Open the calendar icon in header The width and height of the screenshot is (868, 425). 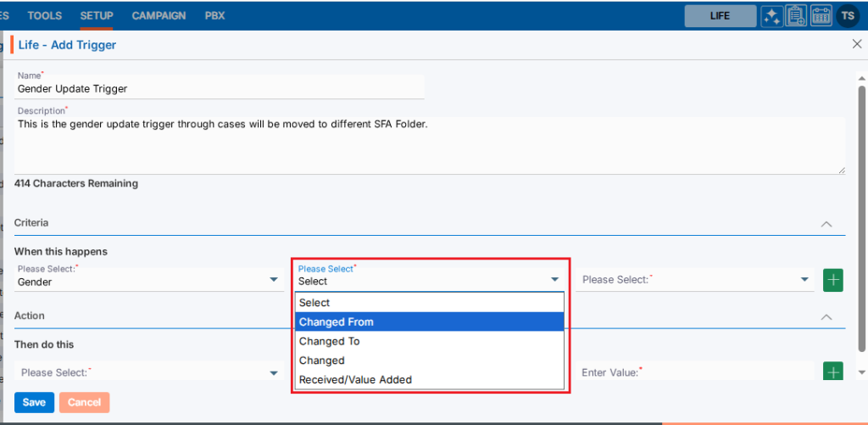[x=821, y=16]
